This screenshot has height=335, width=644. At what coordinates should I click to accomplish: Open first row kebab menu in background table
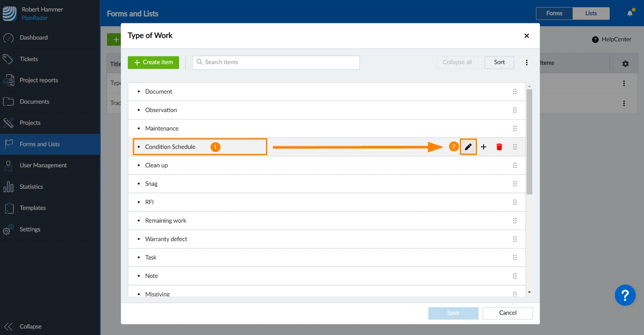(624, 83)
